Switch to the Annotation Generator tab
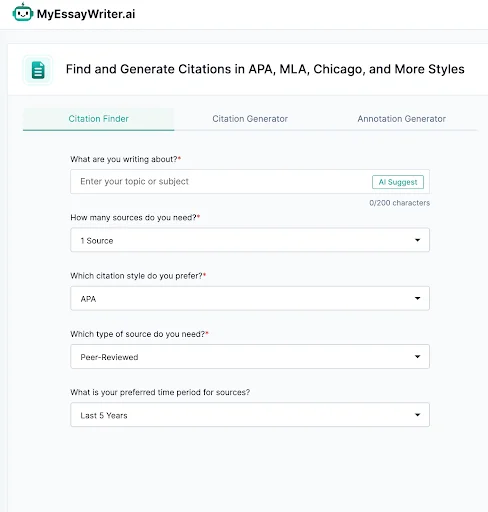Screen dimensions: 488x512 402,119
